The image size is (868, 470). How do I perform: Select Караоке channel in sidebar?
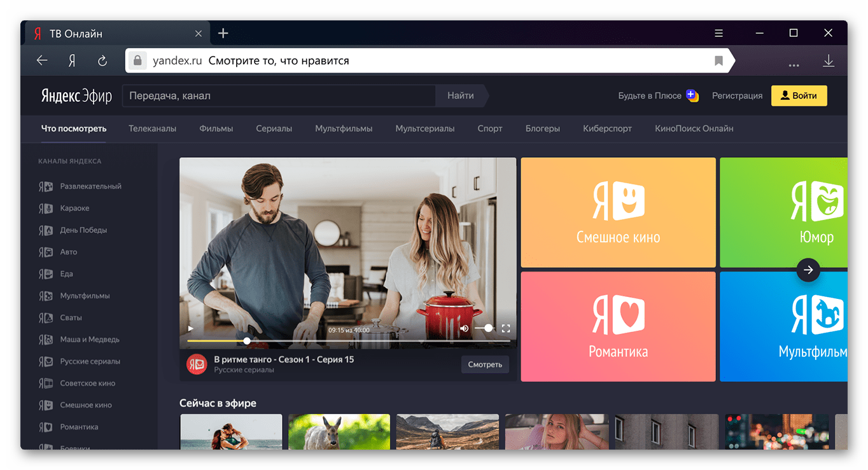tap(74, 208)
